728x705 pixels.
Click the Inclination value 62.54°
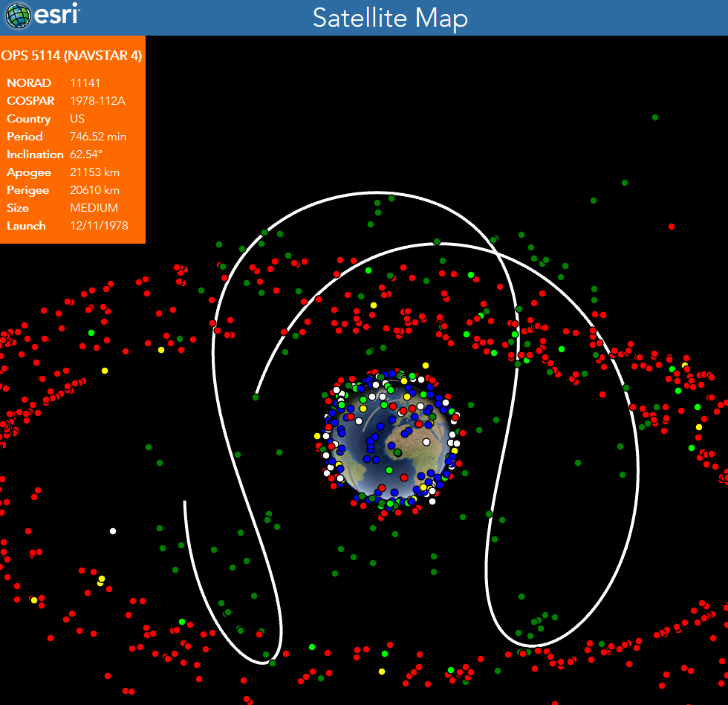(x=86, y=155)
